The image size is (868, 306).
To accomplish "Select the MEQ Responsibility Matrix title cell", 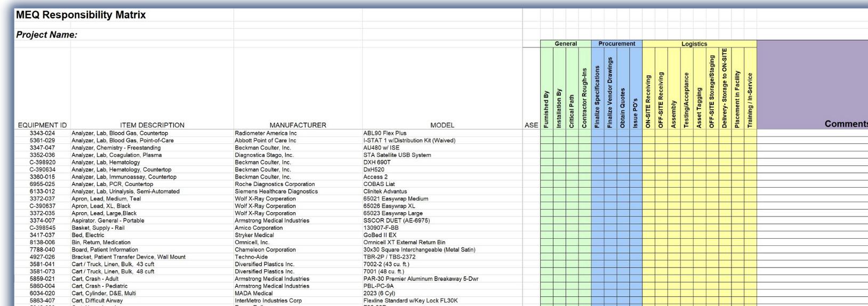I will coord(81,15).
